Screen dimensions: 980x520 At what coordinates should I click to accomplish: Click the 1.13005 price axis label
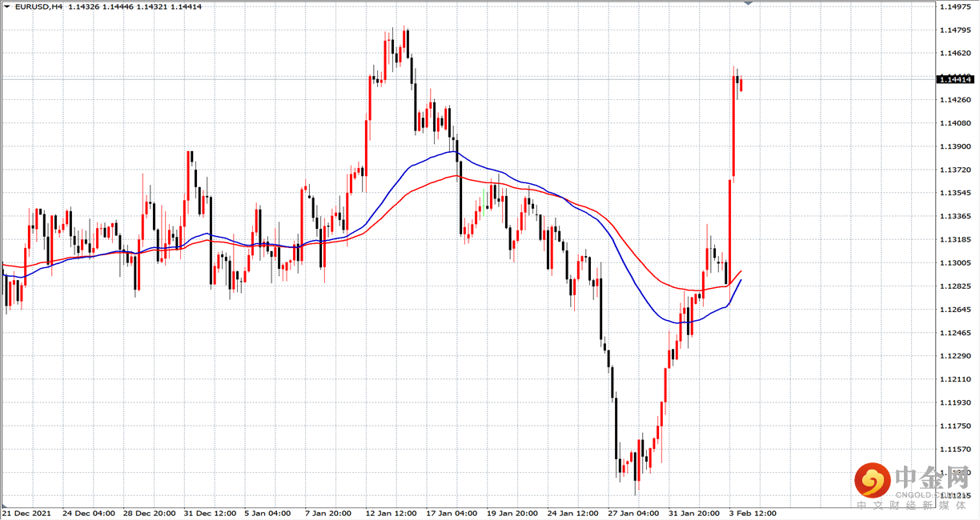click(x=956, y=262)
